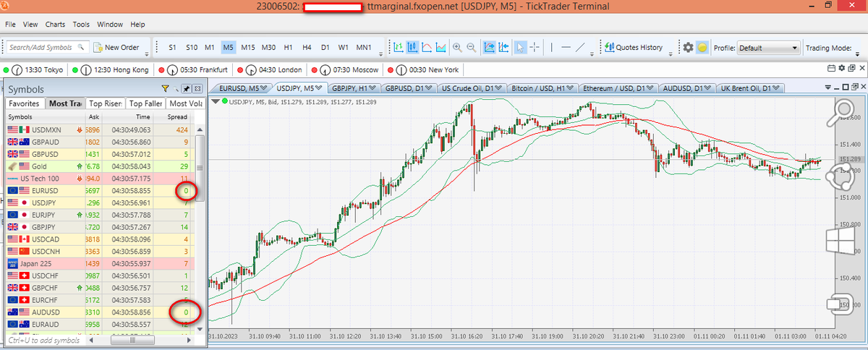868x350 pixels.
Task: Switch timeframe to H4
Action: coord(307,48)
